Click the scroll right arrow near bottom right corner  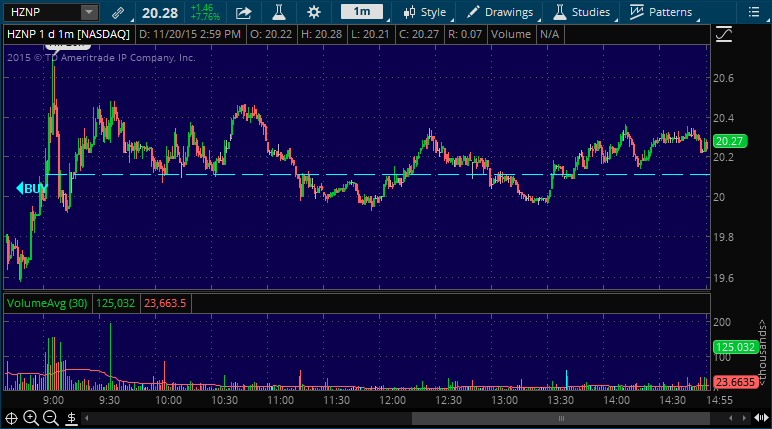coord(744,418)
